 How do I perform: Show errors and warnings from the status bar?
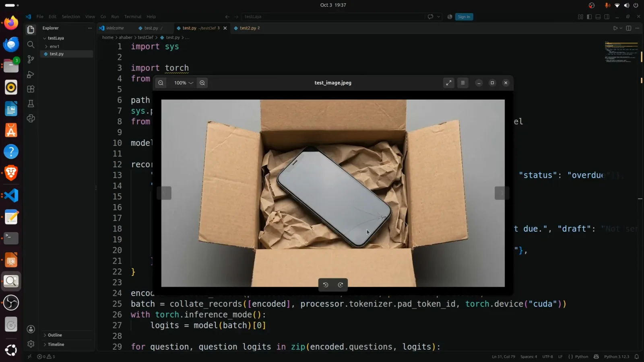46,356
